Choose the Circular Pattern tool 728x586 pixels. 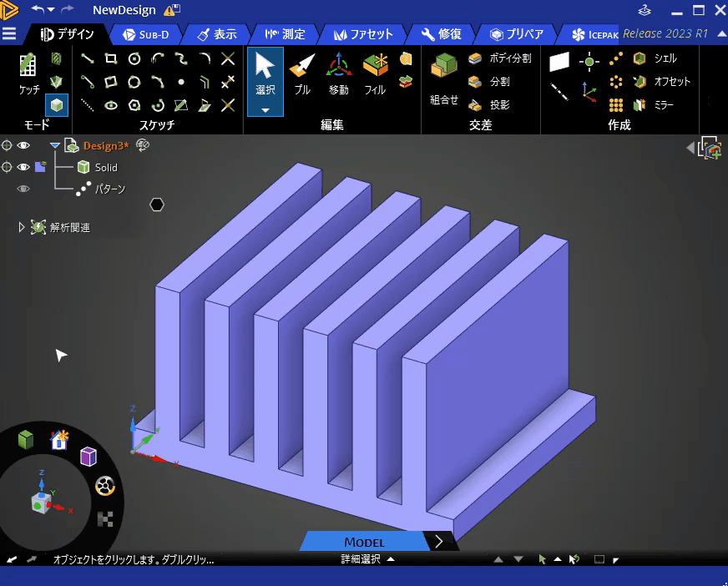(x=616, y=82)
